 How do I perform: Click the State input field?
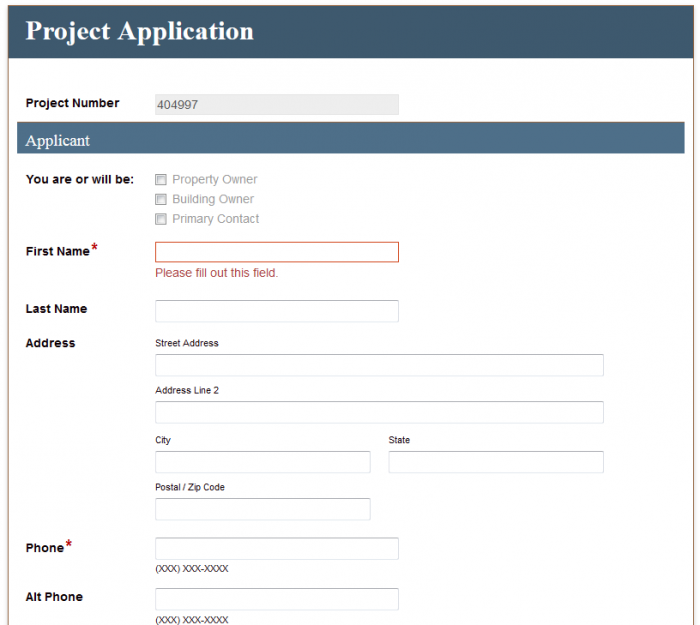coord(496,462)
